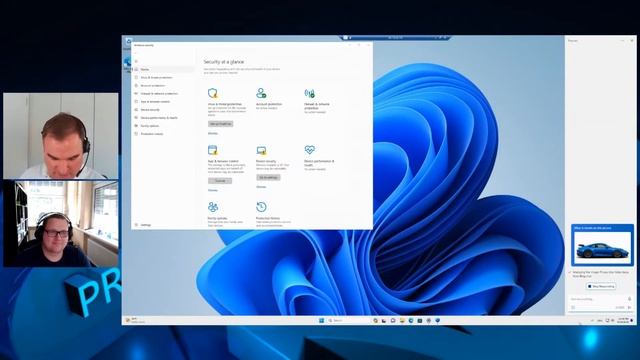640x360 pixels.
Task: Open Copilot icon on the taskbar
Action: [x=375, y=320]
